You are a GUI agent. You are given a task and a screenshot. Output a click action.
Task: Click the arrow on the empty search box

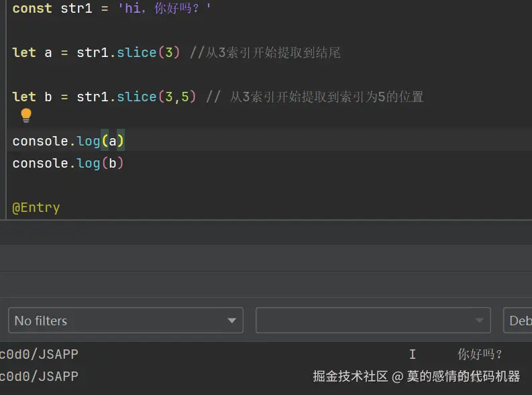click(x=480, y=321)
